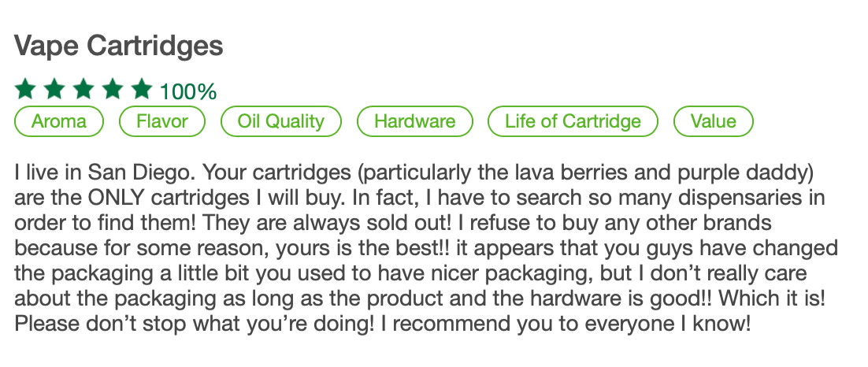Click the first green rating star
868x367 pixels.
pyautogui.click(x=25, y=88)
